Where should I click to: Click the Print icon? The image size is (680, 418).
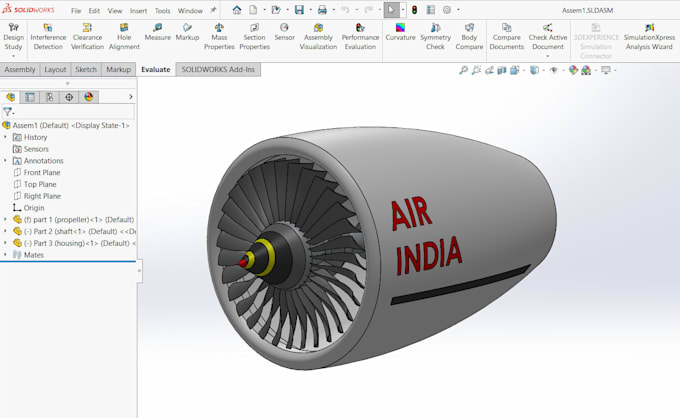pos(322,10)
